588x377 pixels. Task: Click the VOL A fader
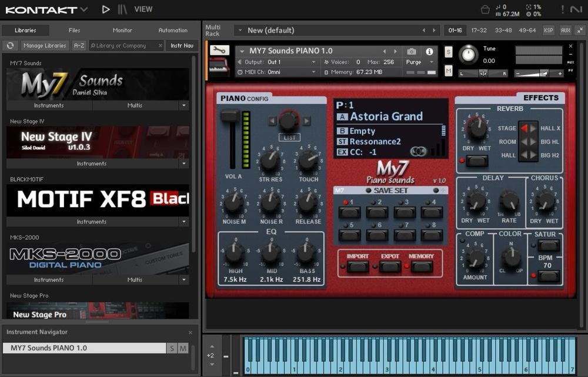tap(230, 115)
